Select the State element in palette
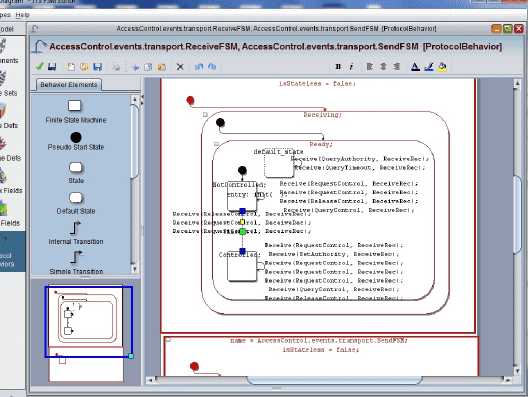The image size is (529, 397). 76,173
